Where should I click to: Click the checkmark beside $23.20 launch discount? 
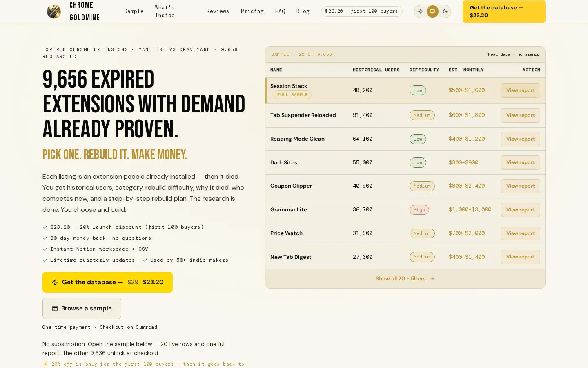coord(45,227)
